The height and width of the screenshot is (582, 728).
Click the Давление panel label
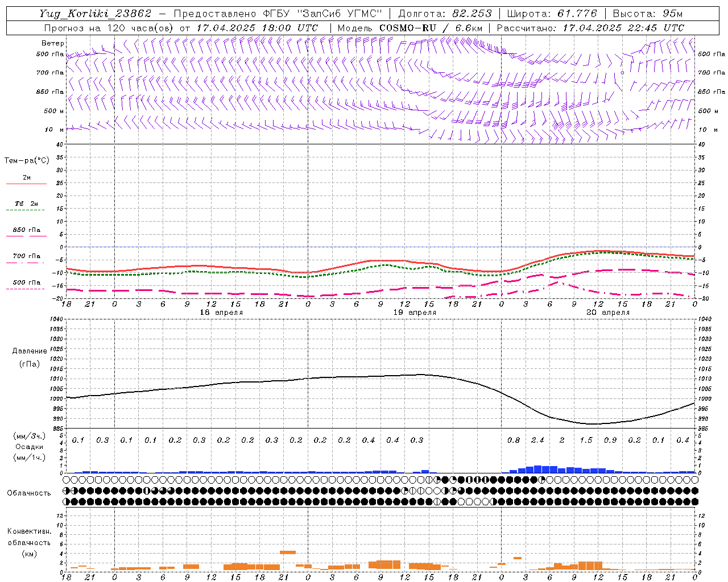tap(30, 351)
